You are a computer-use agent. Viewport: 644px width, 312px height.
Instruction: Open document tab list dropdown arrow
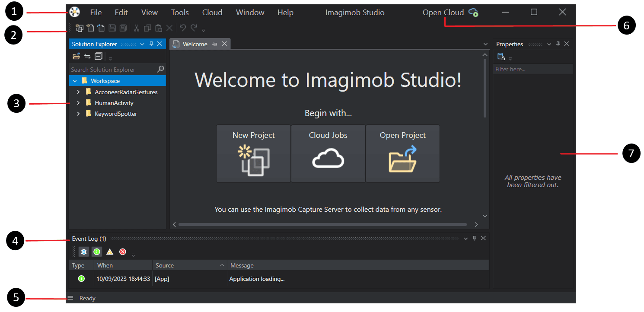tap(485, 44)
